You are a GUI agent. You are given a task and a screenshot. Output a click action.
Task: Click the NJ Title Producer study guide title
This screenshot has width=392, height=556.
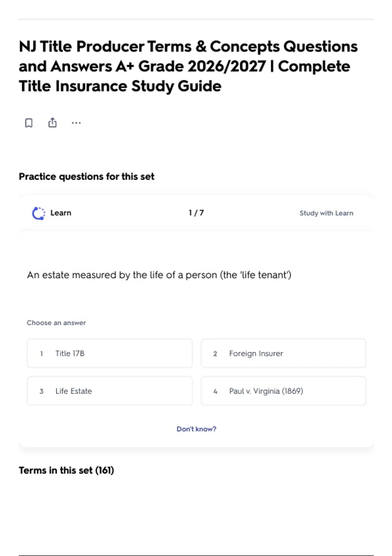pyautogui.click(x=188, y=66)
